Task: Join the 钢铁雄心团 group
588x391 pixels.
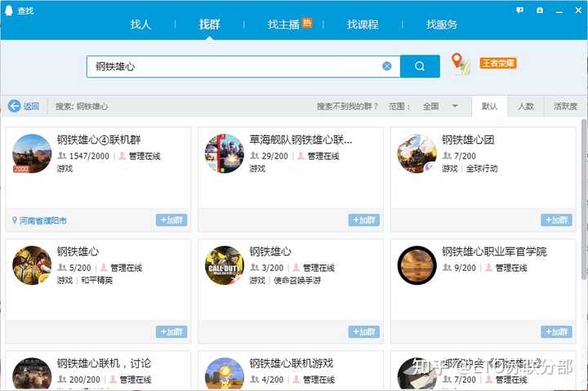Action: point(556,220)
